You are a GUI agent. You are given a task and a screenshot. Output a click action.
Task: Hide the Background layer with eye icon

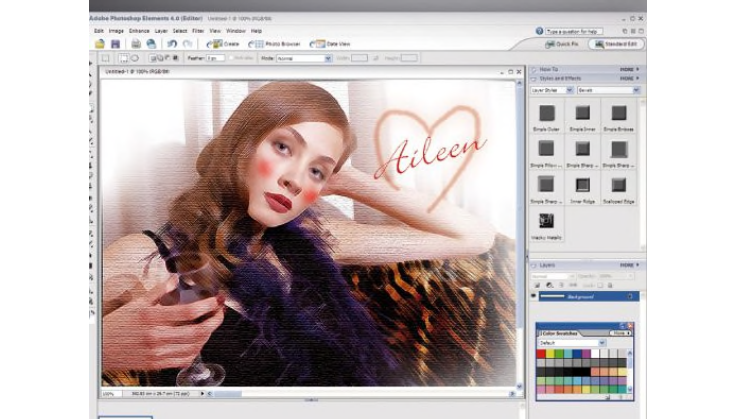pyautogui.click(x=533, y=296)
